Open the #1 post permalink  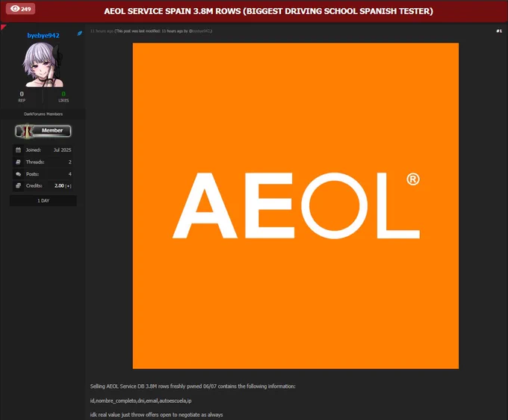[x=499, y=31]
